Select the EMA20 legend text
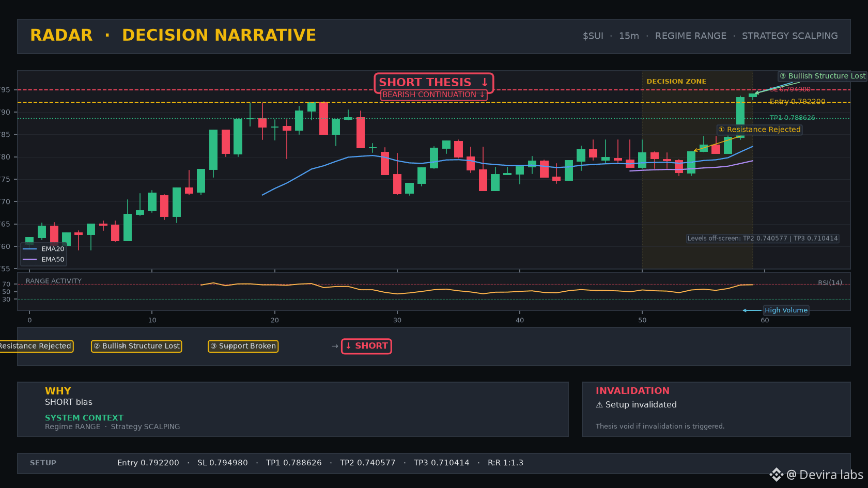868x488 pixels. tap(53, 249)
